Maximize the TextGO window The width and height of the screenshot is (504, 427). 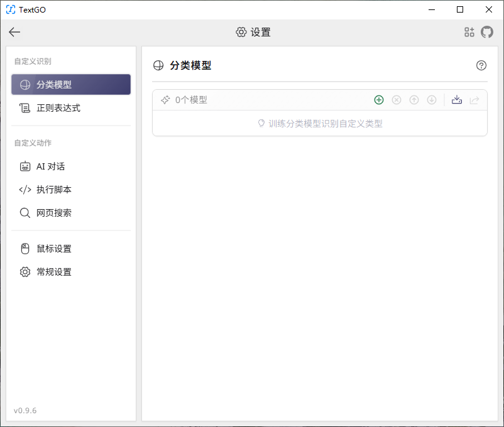pyautogui.click(x=460, y=9)
